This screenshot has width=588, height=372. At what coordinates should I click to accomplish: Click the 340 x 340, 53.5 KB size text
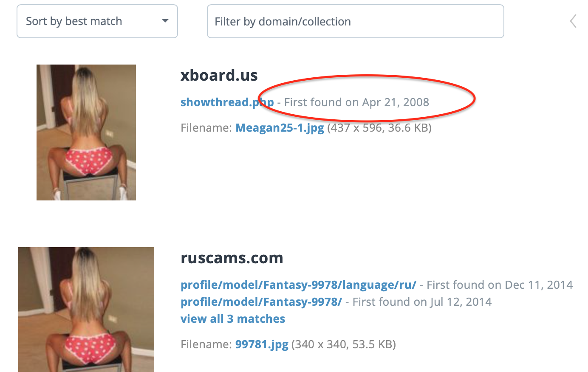point(344,344)
